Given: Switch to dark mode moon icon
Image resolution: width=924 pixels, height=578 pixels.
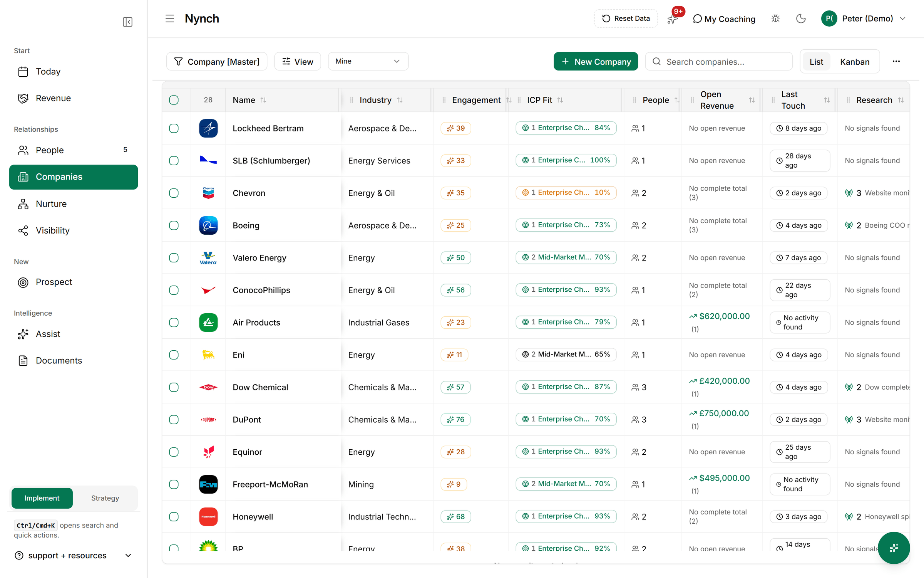Looking at the screenshot, I should 801,18.
